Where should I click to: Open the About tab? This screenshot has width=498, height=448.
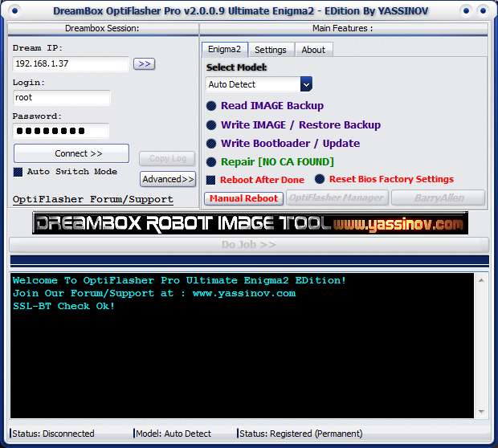(313, 50)
